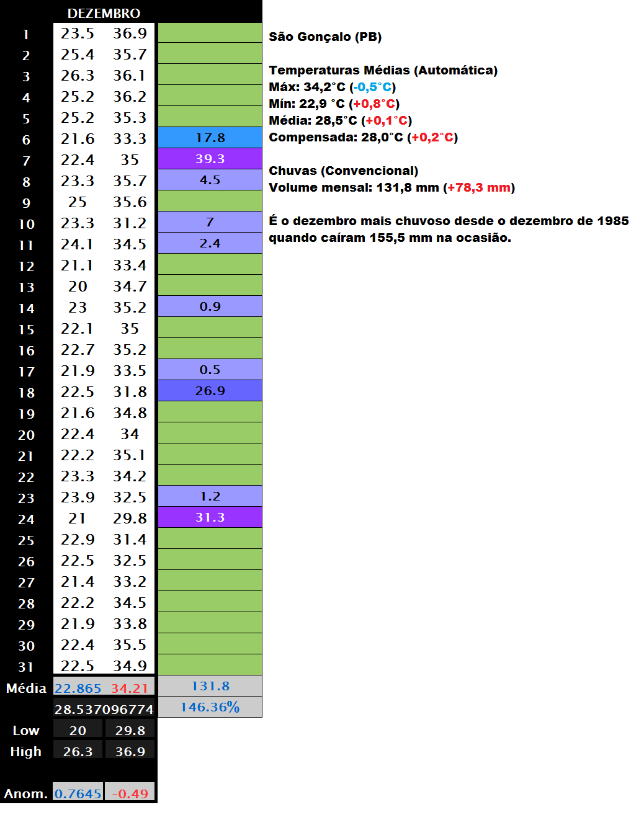Click the 26.9 rainfall value on day 18
The height and width of the screenshot is (815, 644).
click(210, 391)
